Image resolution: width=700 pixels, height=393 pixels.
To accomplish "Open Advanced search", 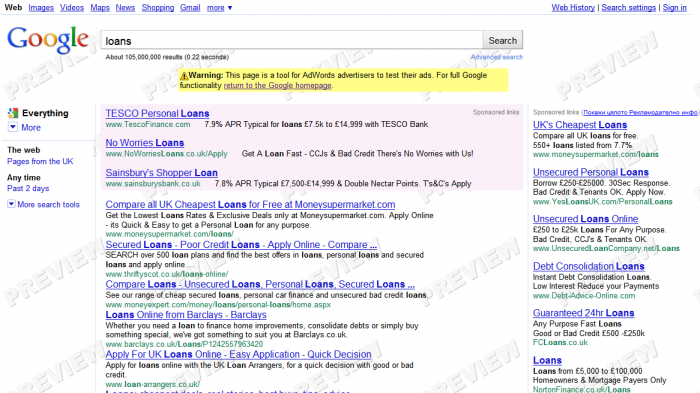I will point(496,57).
